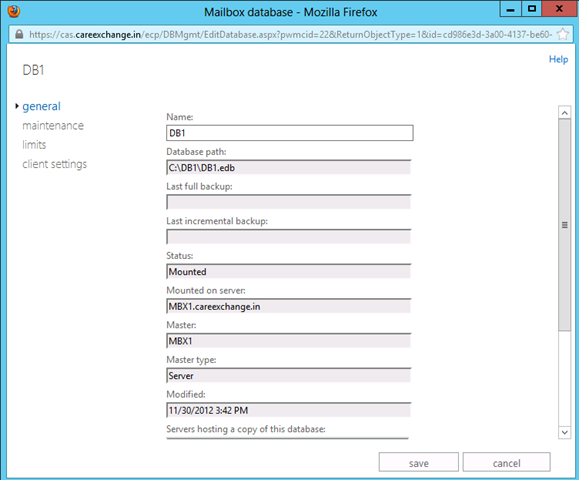Click the vertical scrollbar thumb
This screenshot has height=480, width=579.
[564, 225]
